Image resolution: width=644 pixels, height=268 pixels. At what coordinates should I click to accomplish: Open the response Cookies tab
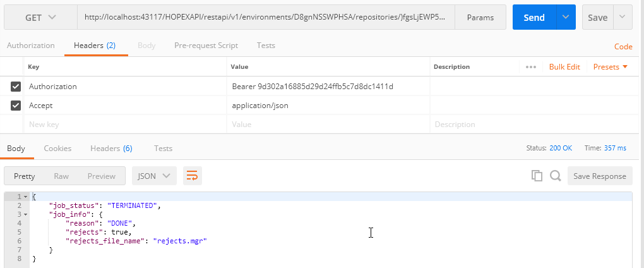pos(57,149)
